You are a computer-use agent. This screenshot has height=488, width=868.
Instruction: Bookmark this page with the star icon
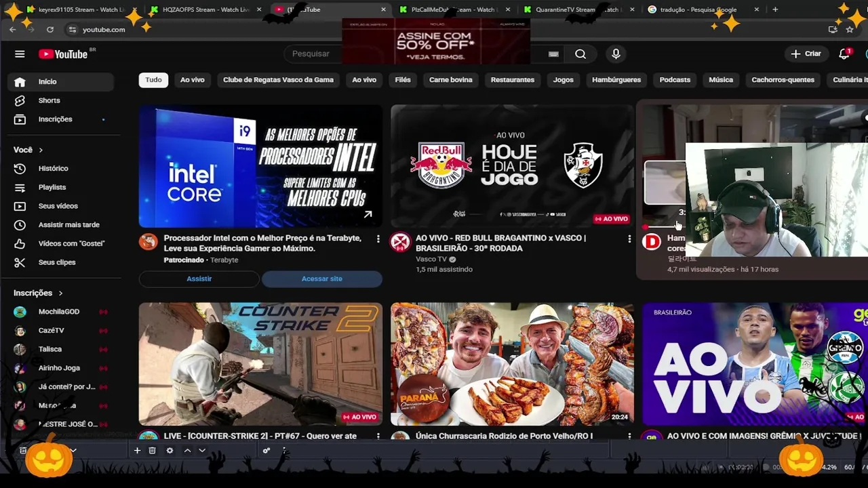click(850, 29)
